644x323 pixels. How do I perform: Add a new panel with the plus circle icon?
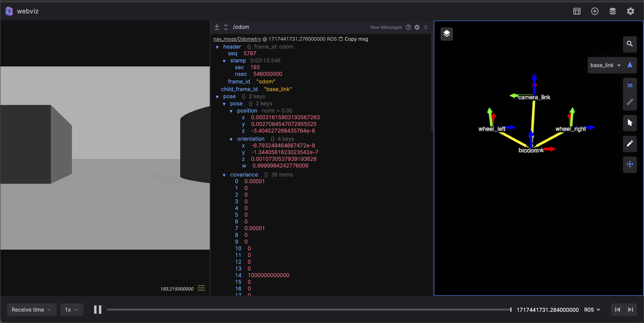click(x=595, y=11)
